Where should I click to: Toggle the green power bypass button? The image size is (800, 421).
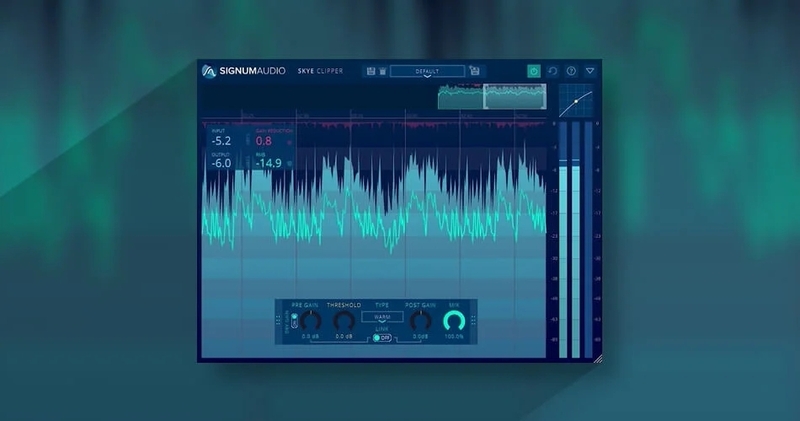534,71
